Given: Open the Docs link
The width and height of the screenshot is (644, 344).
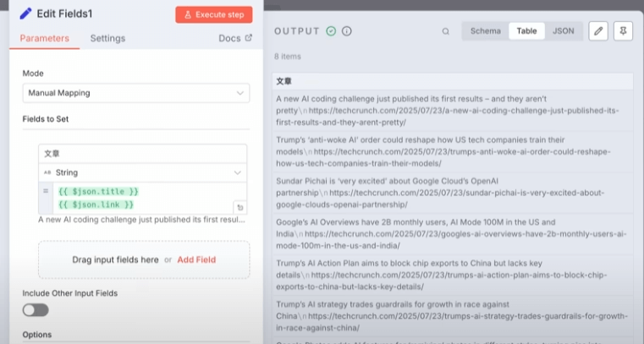Looking at the screenshot, I should [x=235, y=38].
